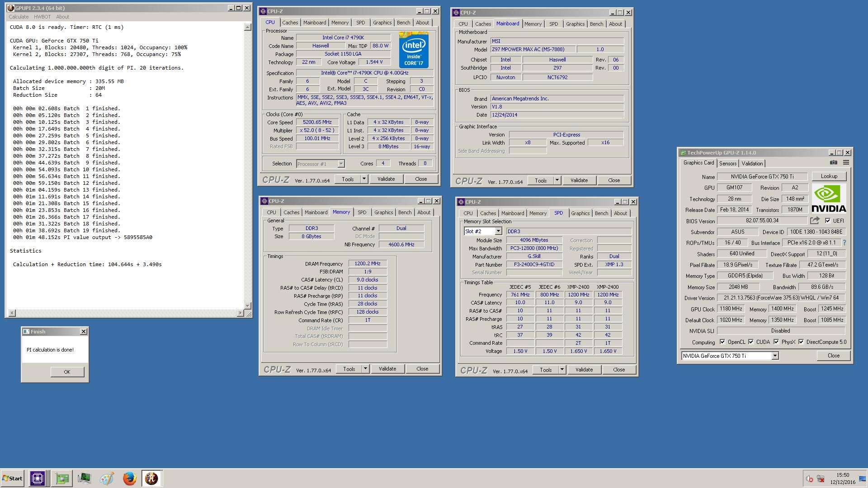Open the CPU-Z taskbar icon
Viewport: 868px width, 488px height.
pos(38,479)
